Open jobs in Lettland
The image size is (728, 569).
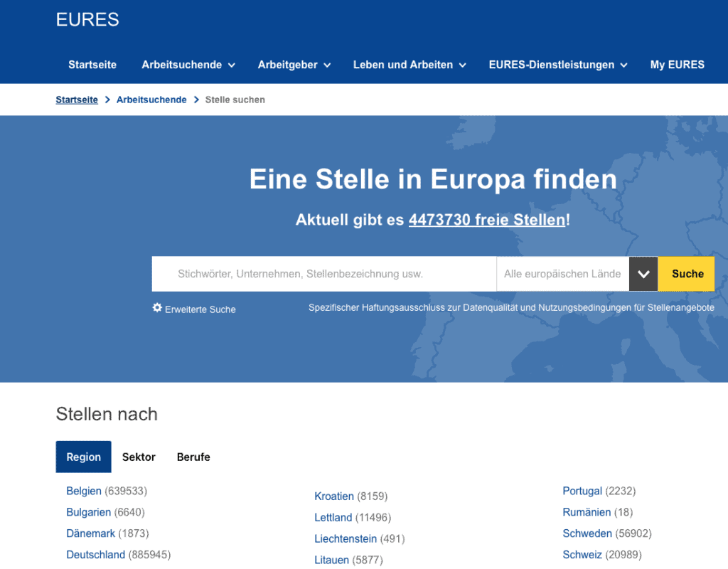(x=333, y=518)
